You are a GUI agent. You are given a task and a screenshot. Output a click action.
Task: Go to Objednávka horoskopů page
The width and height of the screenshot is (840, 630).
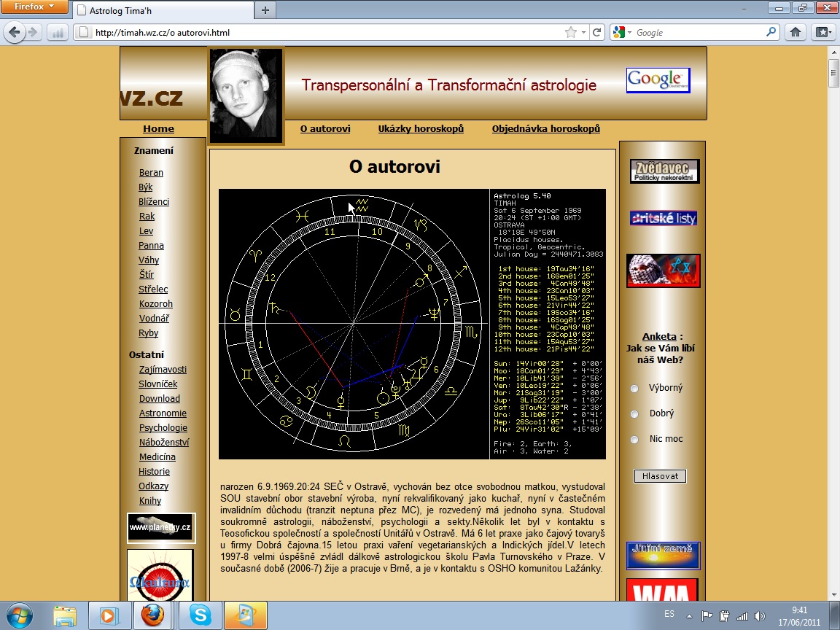[545, 129]
